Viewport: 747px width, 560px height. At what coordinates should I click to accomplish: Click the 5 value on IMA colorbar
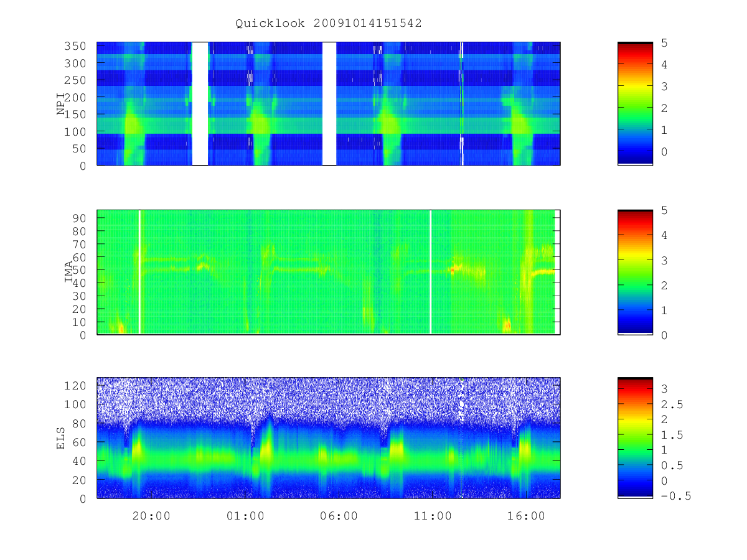(x=664, y=210)
